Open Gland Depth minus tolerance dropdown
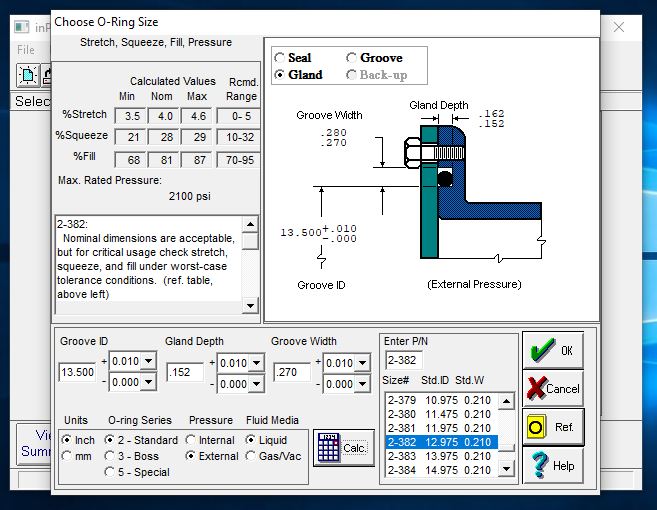 pyautogui.click(x=256, y=384)
